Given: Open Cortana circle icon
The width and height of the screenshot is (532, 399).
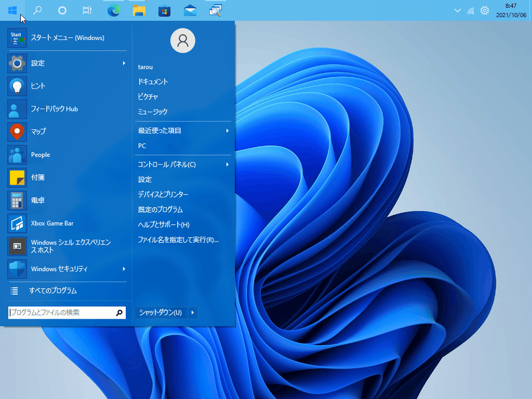Looking at the screenshot, I should 62,11.
